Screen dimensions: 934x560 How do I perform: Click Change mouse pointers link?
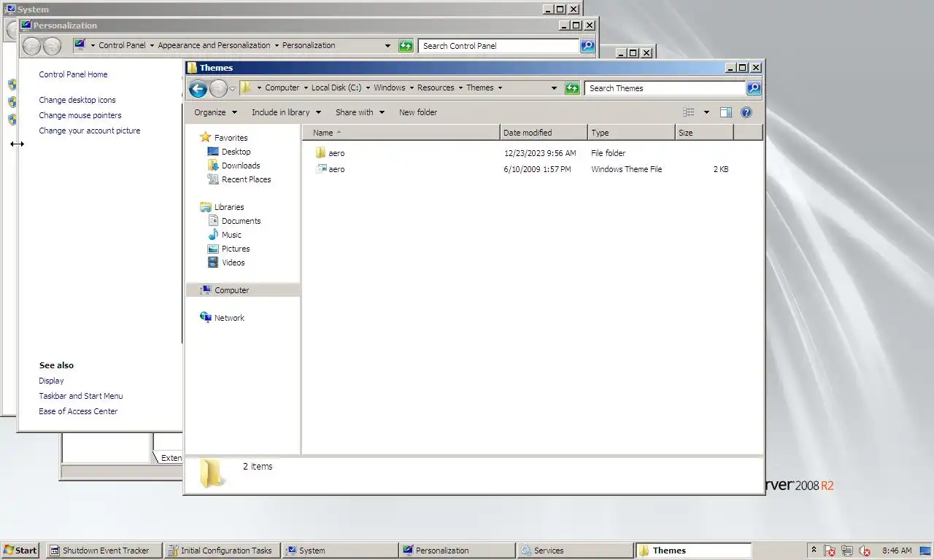coord(80,115)
